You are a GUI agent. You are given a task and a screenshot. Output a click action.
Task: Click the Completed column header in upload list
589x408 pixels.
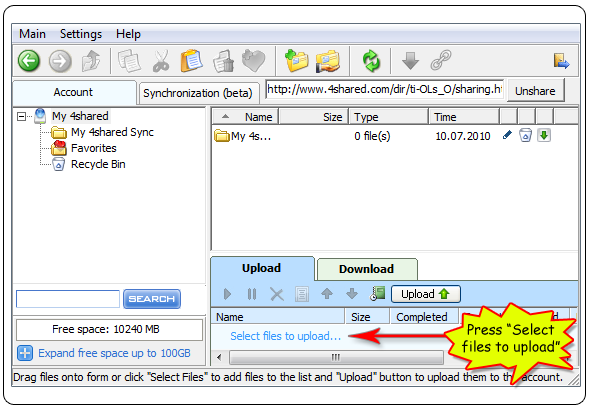pyautogui.click(x=424, y=317)
